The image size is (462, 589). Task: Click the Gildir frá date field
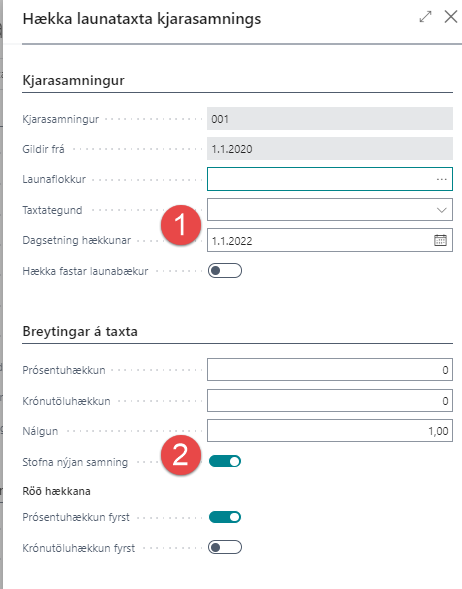click(x=330, y=149)
